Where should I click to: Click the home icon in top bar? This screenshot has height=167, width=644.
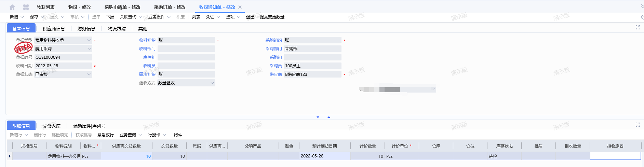pyautogui.click(x=12, y=7)
